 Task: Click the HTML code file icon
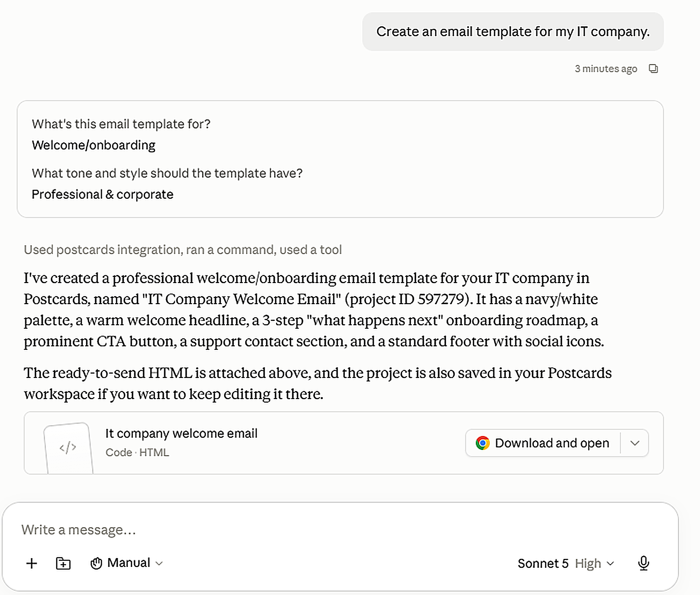(68, 448)
